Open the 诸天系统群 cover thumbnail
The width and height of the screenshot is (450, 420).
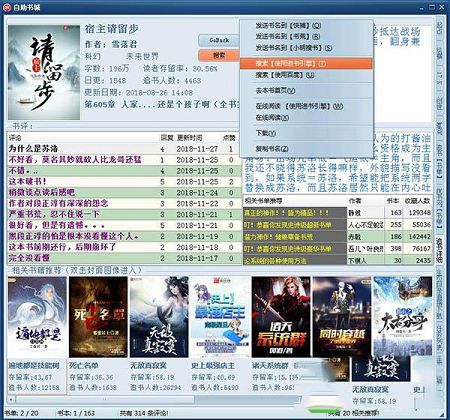tap(281, 317)
